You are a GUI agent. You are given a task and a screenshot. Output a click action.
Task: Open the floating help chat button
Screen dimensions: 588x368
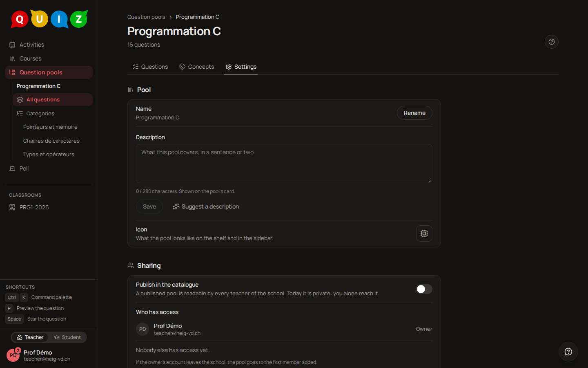pyautogui.click(x=568, y=352)
